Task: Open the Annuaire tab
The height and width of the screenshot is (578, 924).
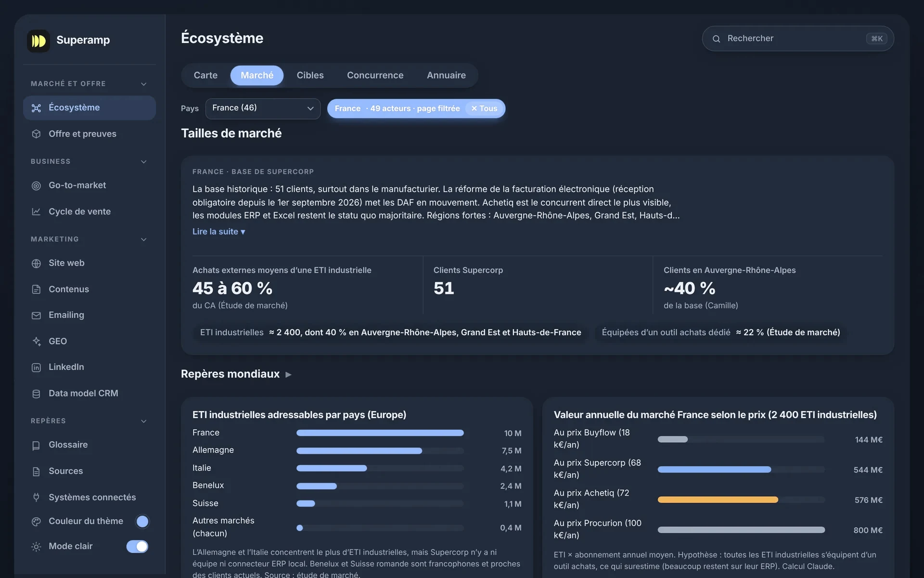Action: 446,75
